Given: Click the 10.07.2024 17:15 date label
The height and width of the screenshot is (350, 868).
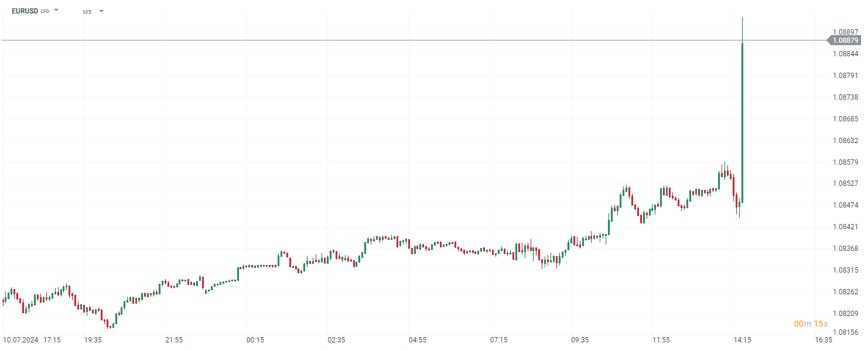Looking at the screenshot, I should tap(32, 340).
